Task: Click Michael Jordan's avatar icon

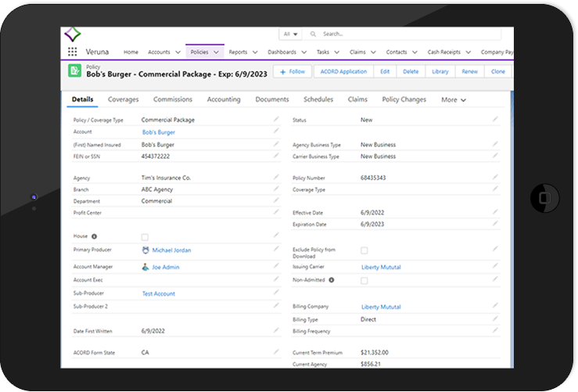Action: 145,250
